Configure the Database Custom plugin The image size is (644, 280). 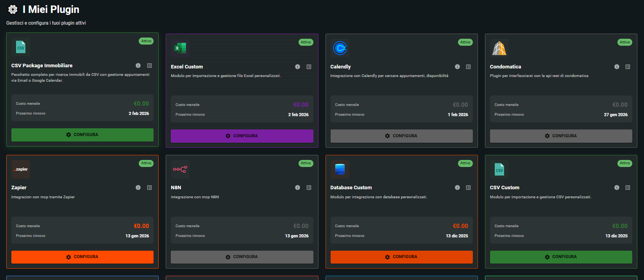[402, 257]
